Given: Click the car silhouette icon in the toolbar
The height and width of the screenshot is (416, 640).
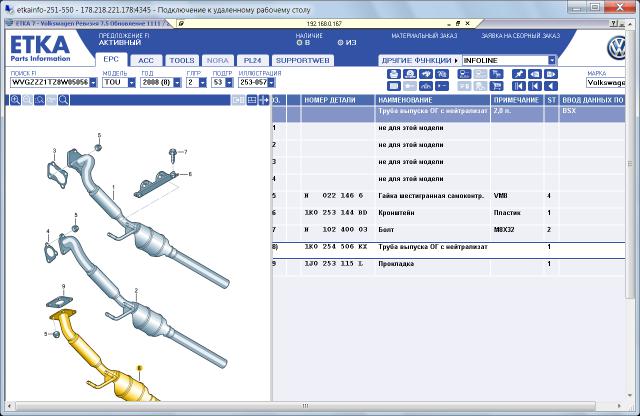Looking at the screenshot, I should (426, 86).
